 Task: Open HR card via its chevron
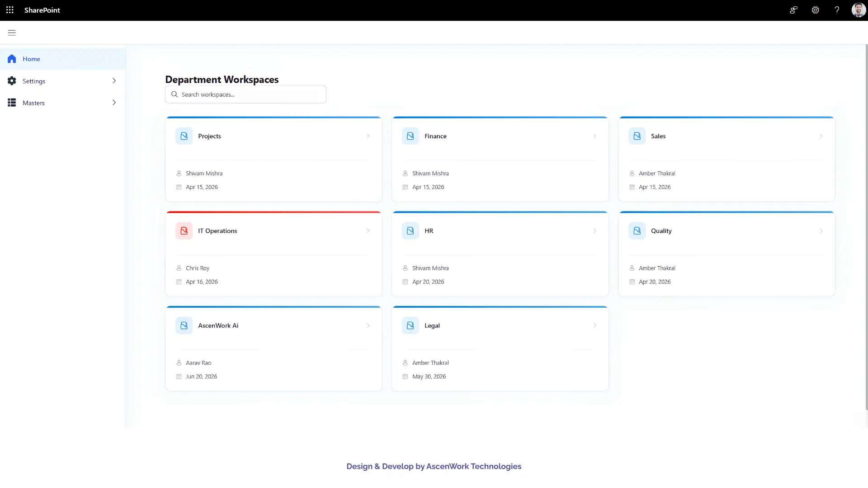(595, 231)
